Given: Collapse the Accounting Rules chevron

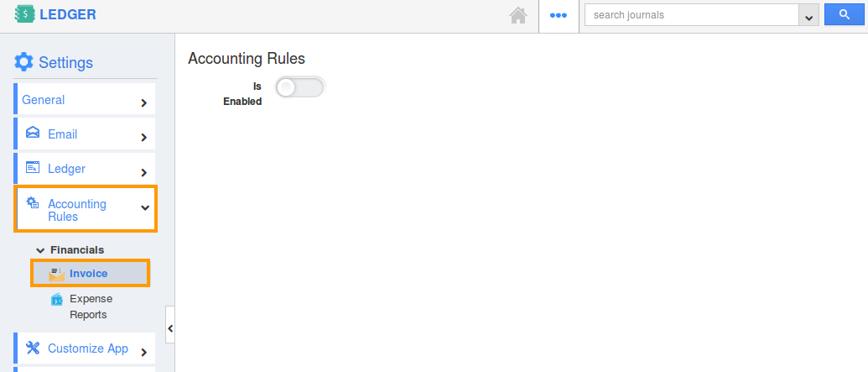Looking at the screenshot, I should (x=145, y=208).
